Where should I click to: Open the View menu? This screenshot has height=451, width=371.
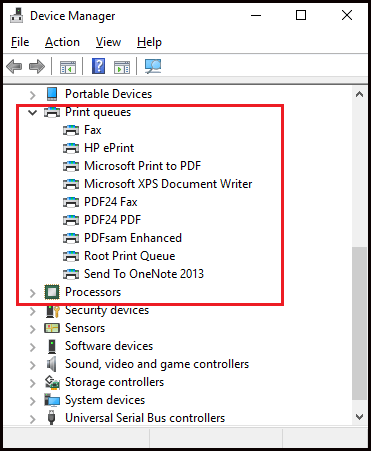(x=108, y=42)
